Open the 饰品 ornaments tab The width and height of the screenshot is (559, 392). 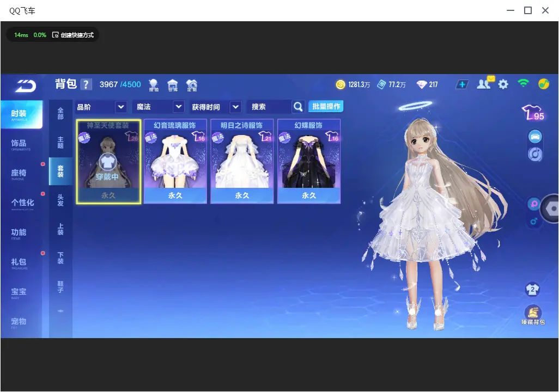(x=21, y=144)
